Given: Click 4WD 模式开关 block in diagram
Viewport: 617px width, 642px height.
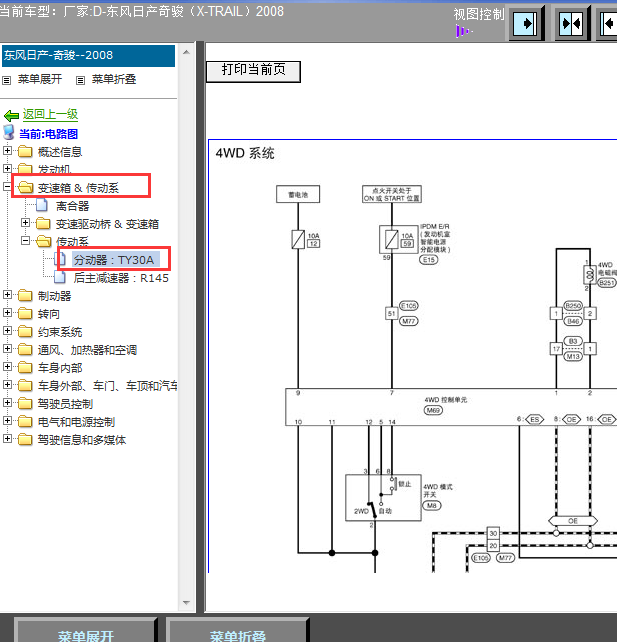Looking at the screenshot, I should 383,497.
